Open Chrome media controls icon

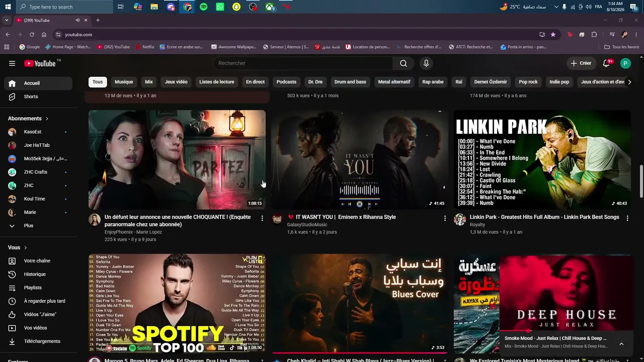click(612, 35)
